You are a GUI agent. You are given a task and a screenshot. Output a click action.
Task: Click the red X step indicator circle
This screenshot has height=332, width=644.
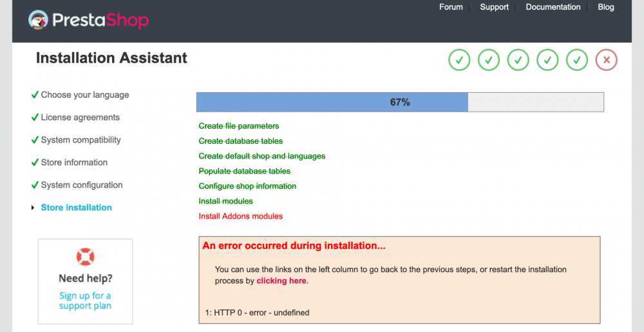point(606,60)
